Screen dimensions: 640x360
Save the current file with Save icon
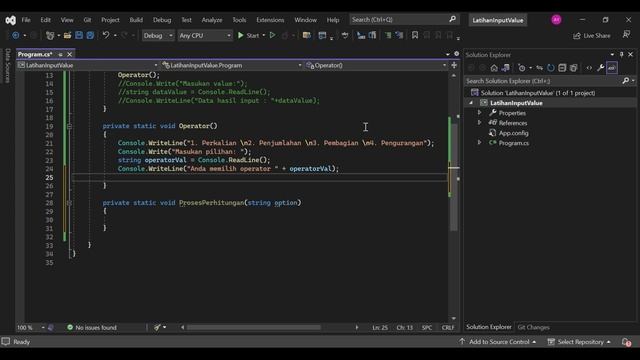tap(79, 36)
